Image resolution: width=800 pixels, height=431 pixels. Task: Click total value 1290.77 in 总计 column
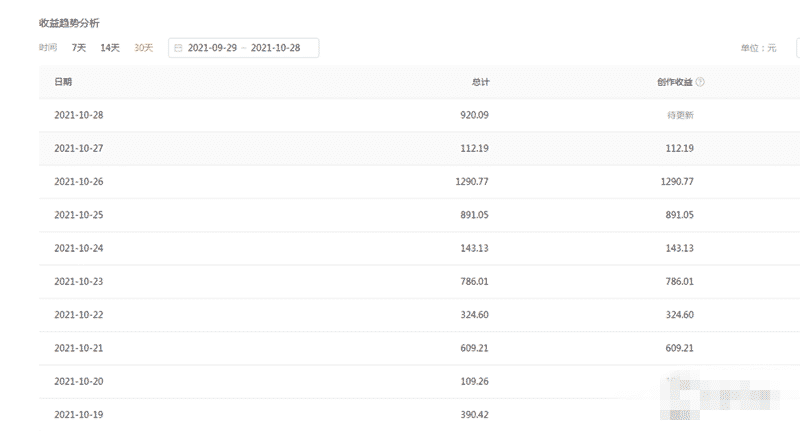point(472,182)
